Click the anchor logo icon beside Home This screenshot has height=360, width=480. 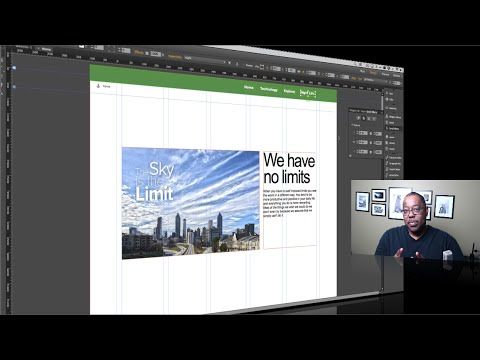point(98,86)
